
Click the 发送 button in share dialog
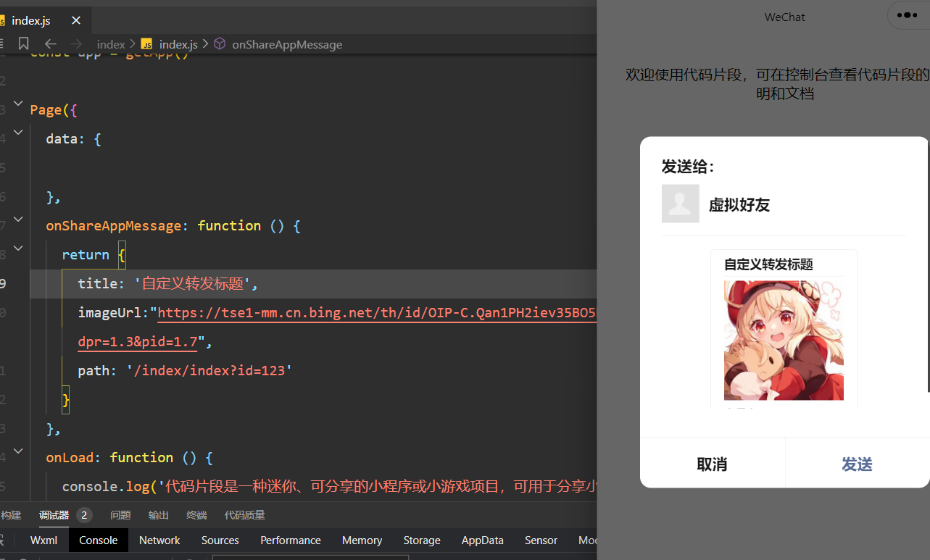[857, 464]
